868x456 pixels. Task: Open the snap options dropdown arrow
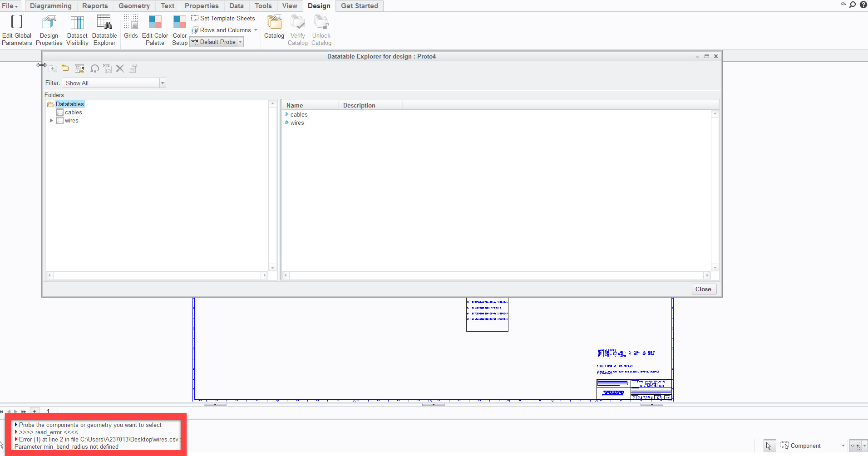pyautogui.click(x=864, y=446)
